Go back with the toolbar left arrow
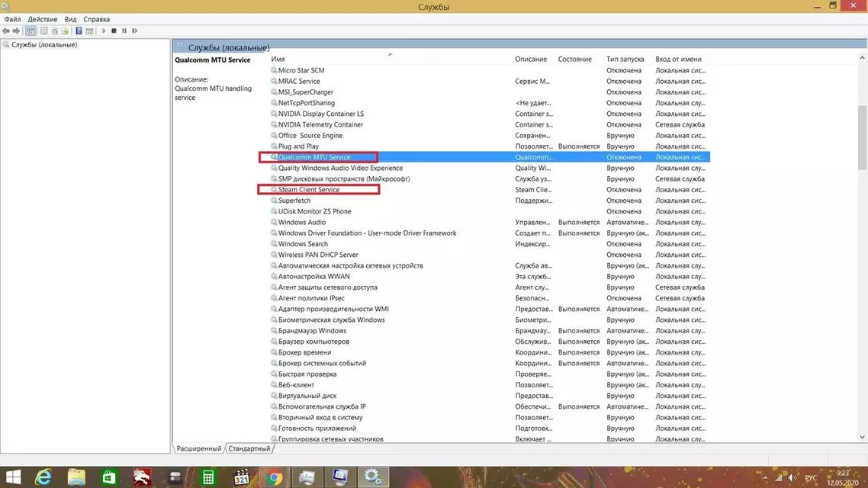The width and height of the screenshot is (868, 488). 6,31
